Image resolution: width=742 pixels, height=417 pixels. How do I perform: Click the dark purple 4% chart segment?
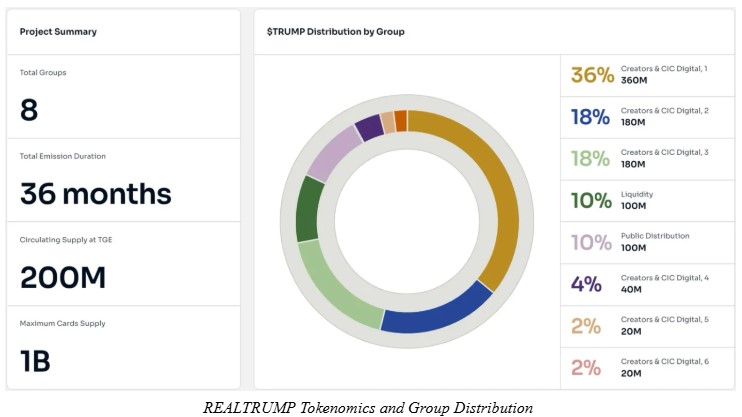coord(370,127)
